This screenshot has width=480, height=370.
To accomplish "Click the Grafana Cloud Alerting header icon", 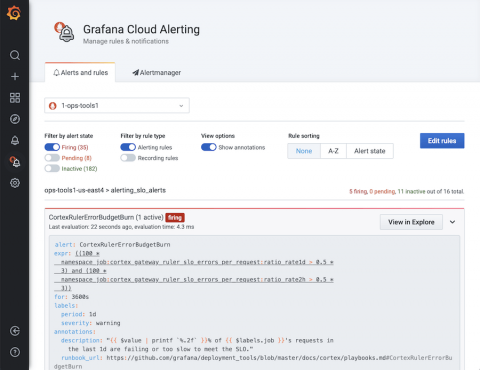I will pos(64,32).
